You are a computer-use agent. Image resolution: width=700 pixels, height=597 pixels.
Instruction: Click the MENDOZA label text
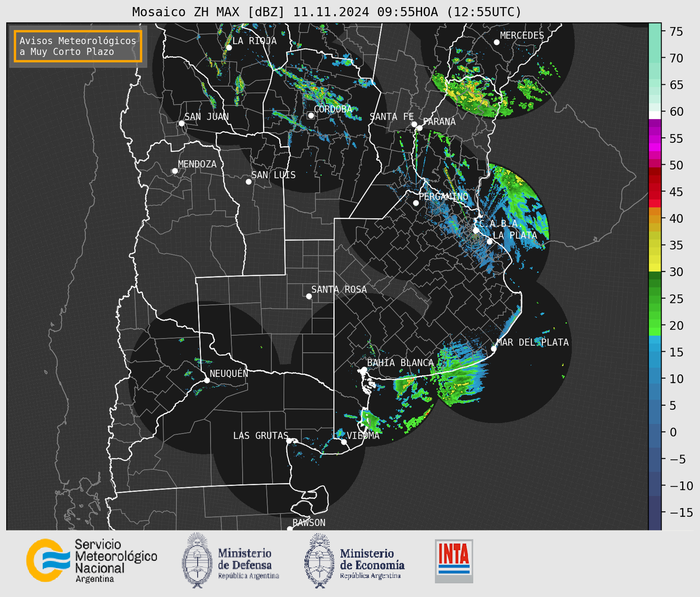click(x=198, y=164)
